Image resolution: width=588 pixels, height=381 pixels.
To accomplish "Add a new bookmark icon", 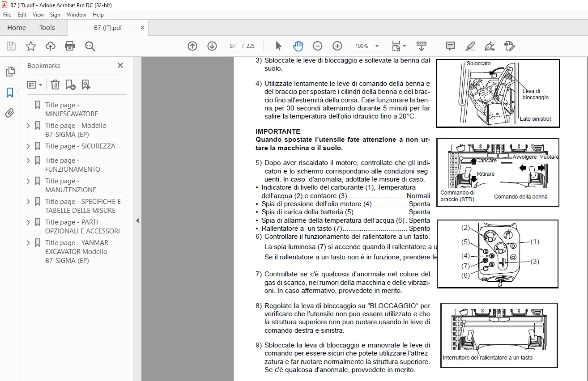I will (70, 85).
